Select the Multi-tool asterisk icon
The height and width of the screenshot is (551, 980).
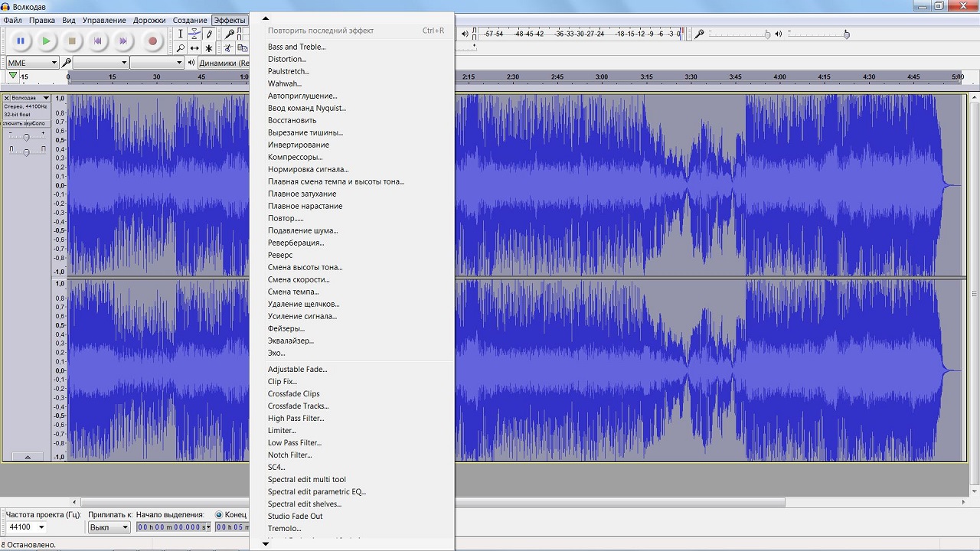click(209, 48)
